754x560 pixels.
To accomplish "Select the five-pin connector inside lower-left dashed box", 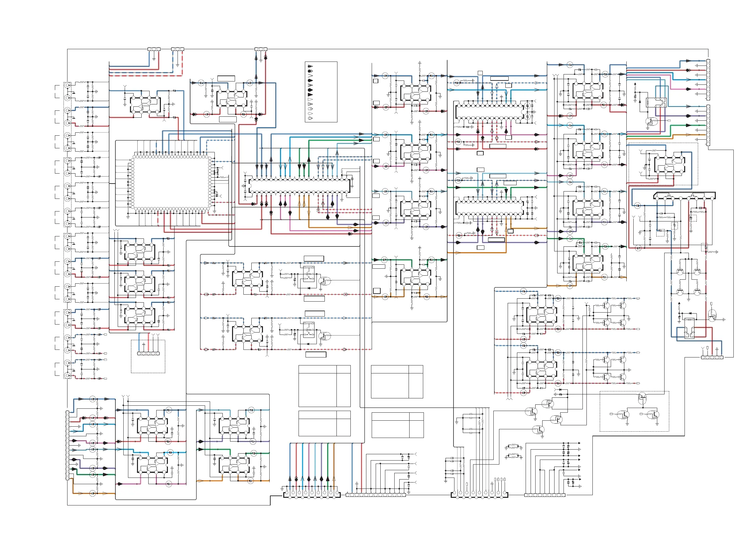I will [148, 353].
